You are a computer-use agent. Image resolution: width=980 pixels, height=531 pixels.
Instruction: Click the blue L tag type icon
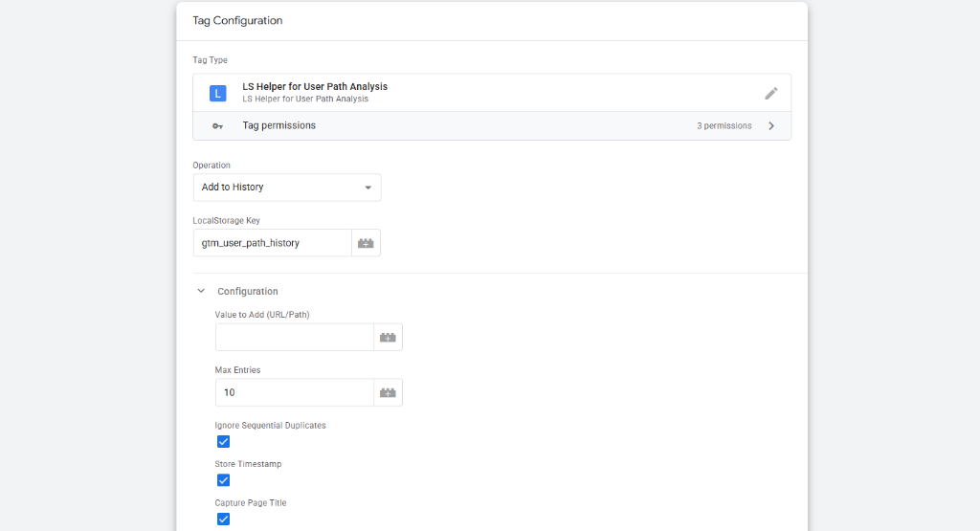tap(217, 94)
